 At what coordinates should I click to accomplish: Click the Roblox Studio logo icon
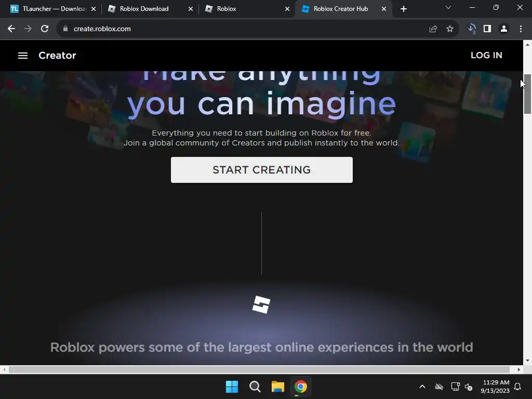(261, 304)
